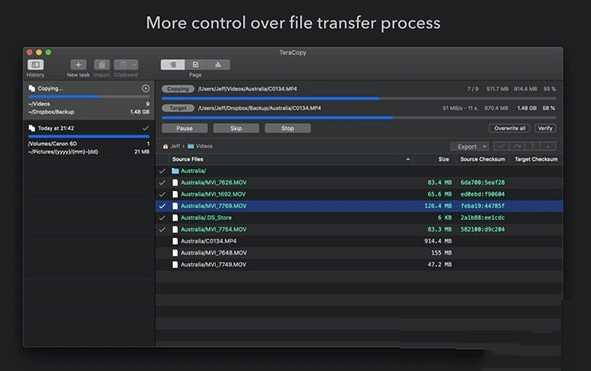Click the checkmark on Today at 21:42 task
Image resolution: width=591 pixels, height=371 pixels.
pyautogui.click(x=145, y=128)
